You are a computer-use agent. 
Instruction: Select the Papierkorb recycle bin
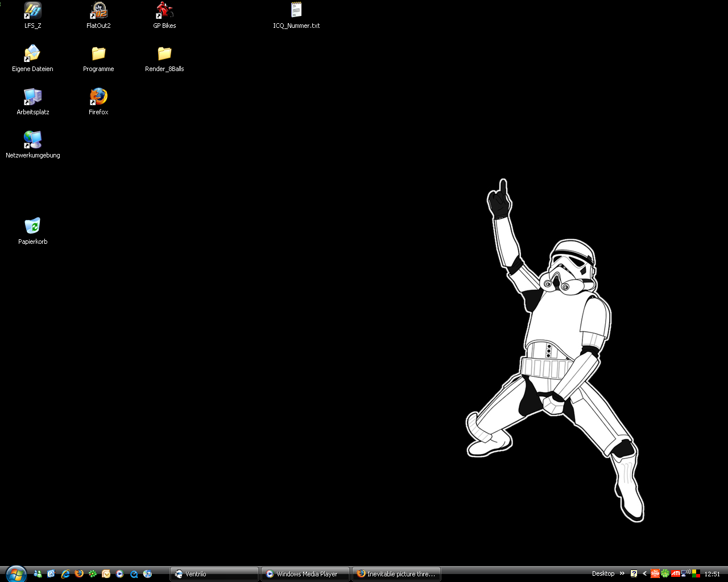coord(33,231)
